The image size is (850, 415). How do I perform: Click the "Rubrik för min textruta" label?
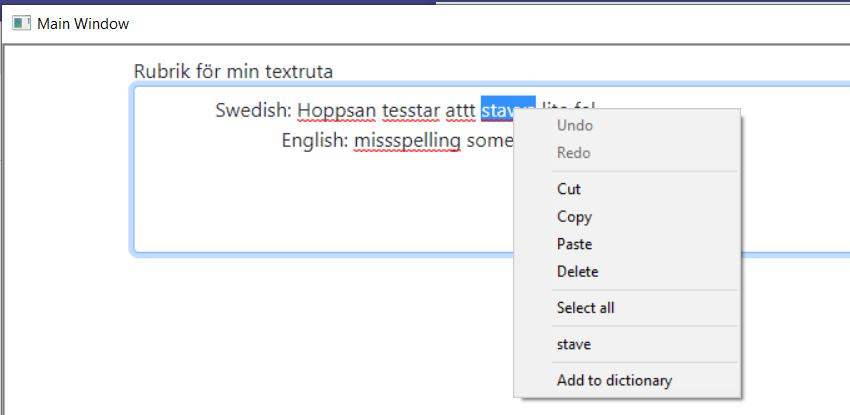(x=233, y=72)
